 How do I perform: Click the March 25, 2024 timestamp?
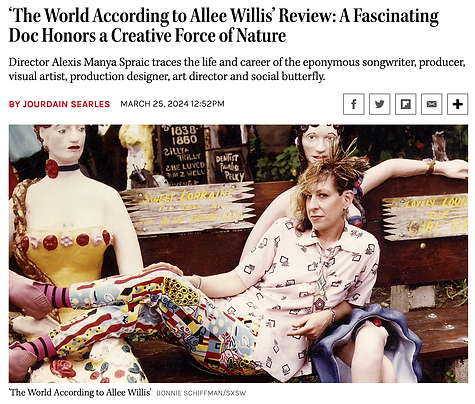[x=172, y=104]
